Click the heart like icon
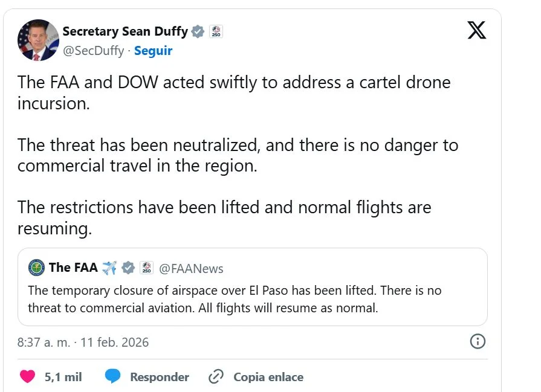This screenshot has width=541, height=392. tap(27, 377)
